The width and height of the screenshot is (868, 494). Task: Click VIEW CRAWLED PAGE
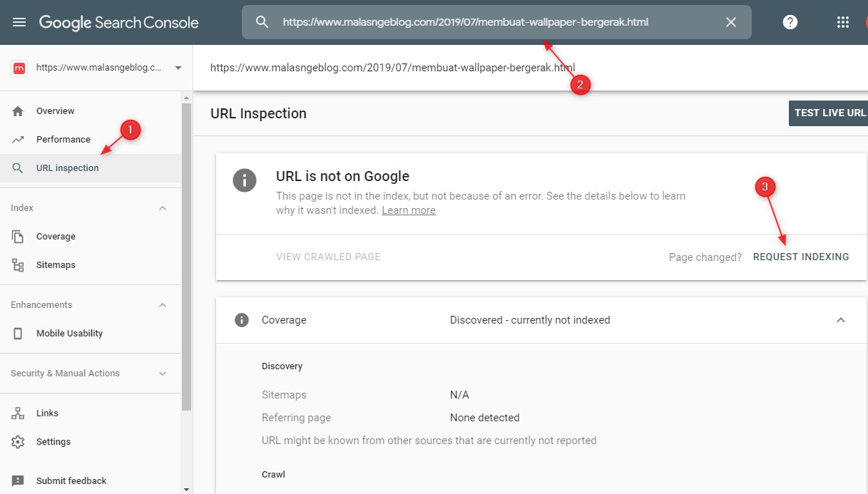(328, 257)
